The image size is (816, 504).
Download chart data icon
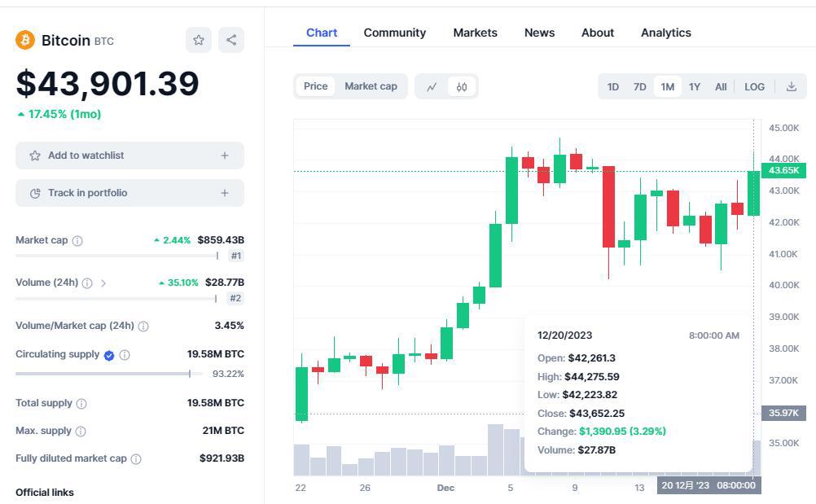click(791, 86)
